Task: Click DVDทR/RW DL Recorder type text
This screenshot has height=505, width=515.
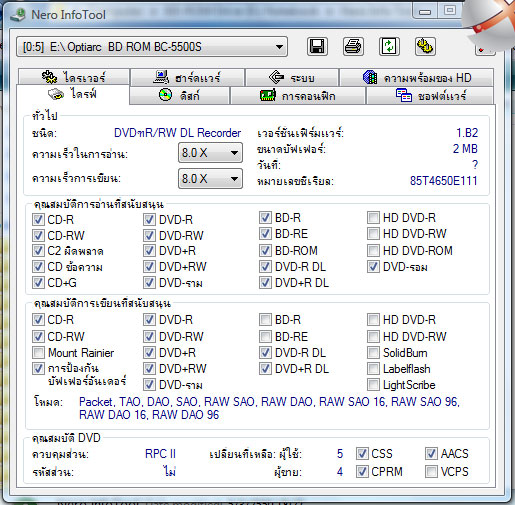Action: tap(177, 133)
